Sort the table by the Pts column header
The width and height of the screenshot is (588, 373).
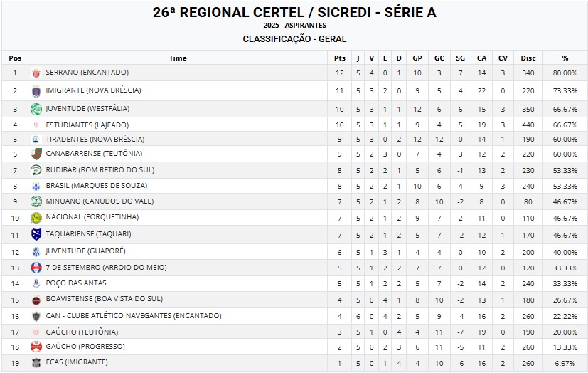tap(340, 58)
